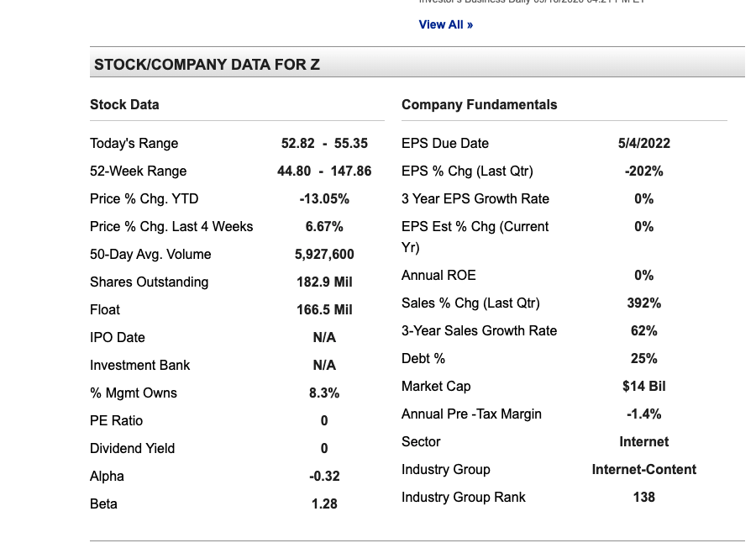Select the EPS due date 5/4/2022
The image size is (756, 543).
coord(644,144)
